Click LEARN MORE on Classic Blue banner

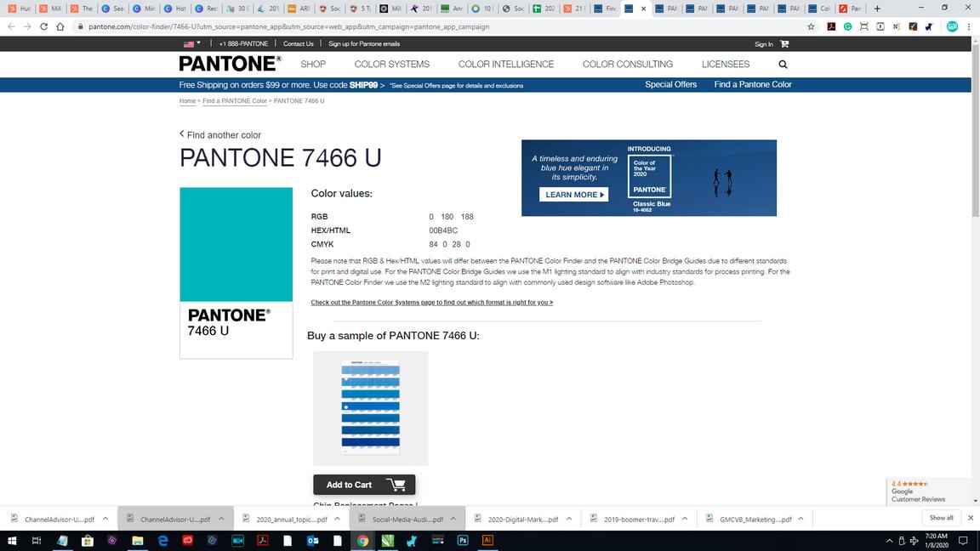573,195
